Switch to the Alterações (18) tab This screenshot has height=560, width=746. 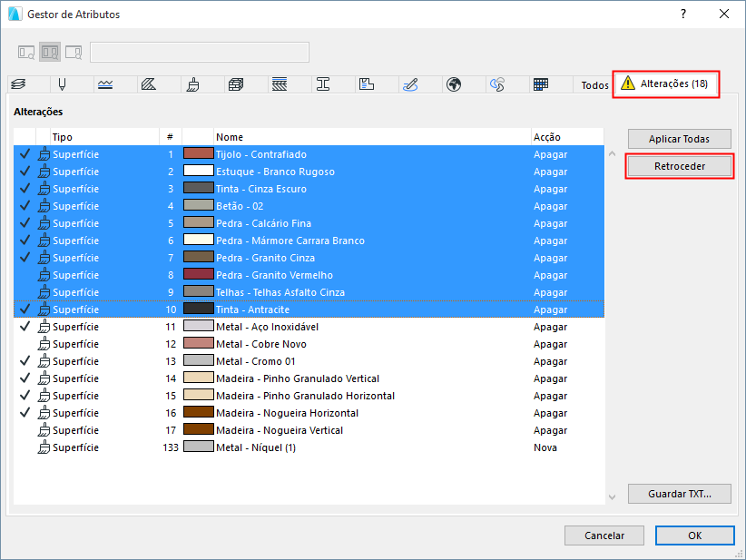665,84
